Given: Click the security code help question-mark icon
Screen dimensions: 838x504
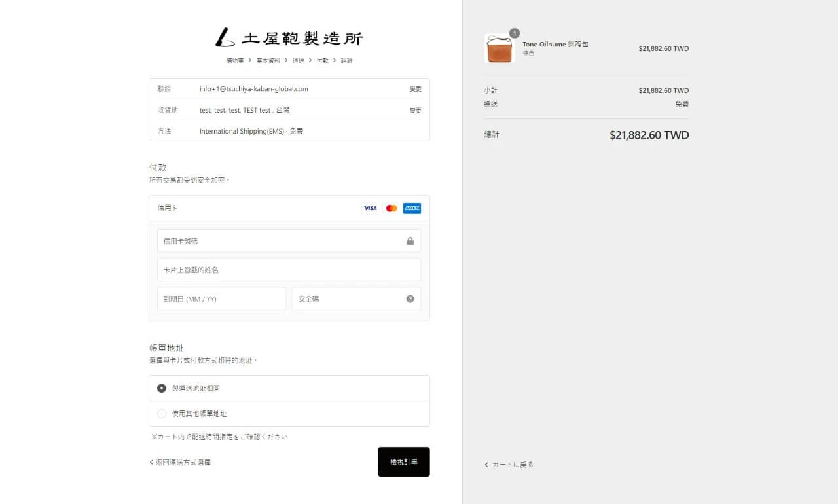Looking at the screenshot, I should (x=410, y=298).
